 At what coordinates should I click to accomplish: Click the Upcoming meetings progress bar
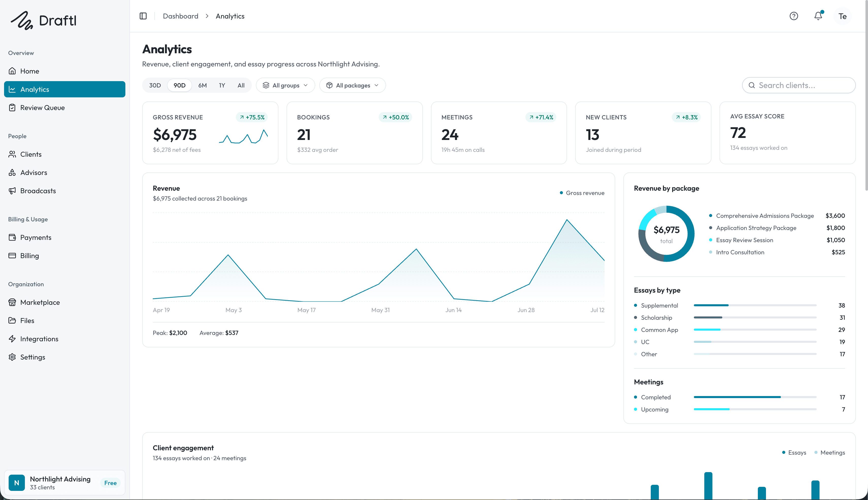[x=755, y=409]
